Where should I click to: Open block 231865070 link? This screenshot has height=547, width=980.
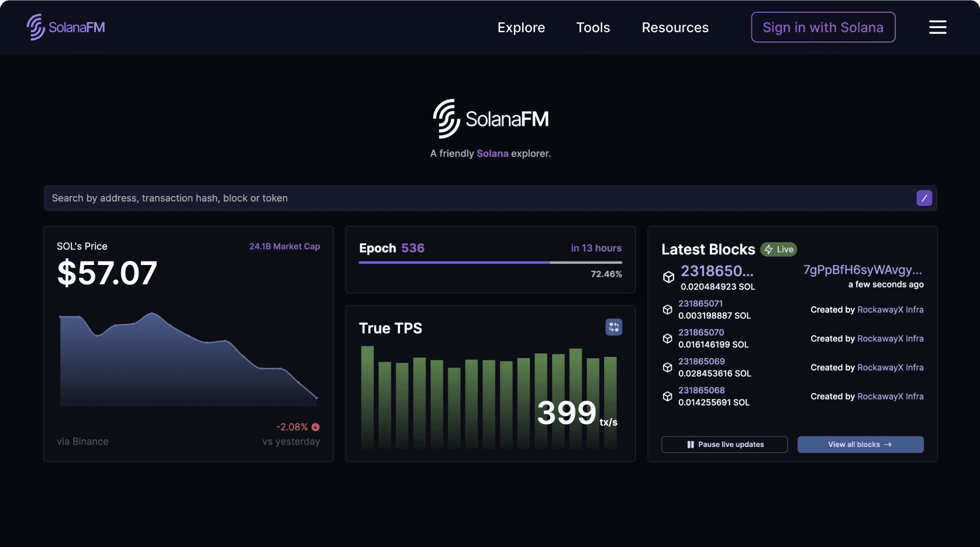tap(701, 332)
